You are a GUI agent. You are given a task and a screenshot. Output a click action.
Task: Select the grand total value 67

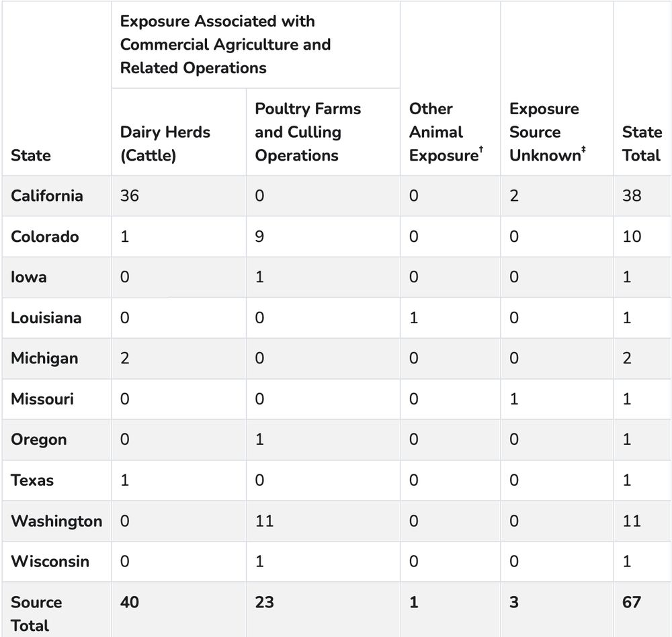pos(632,602)
